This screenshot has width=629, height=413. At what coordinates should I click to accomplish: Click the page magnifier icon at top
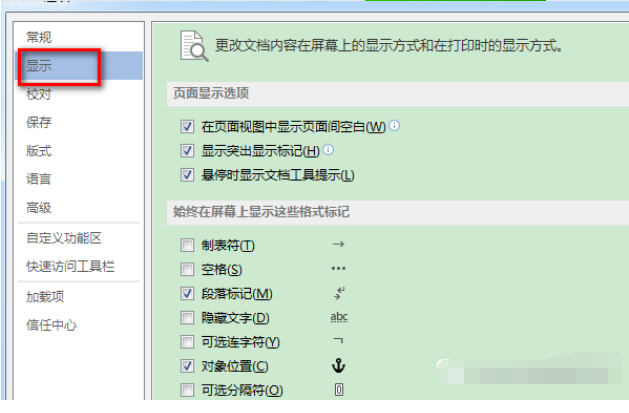tap(192, 45)
